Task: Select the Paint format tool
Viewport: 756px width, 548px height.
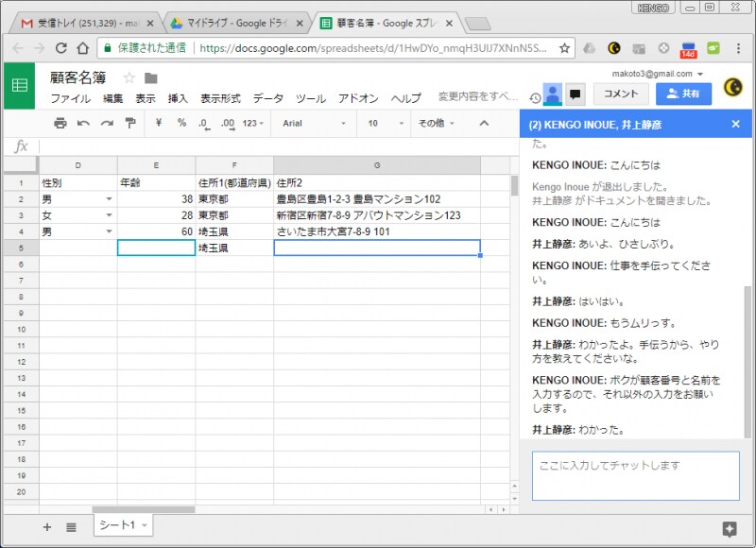Action: pos(130,124)
